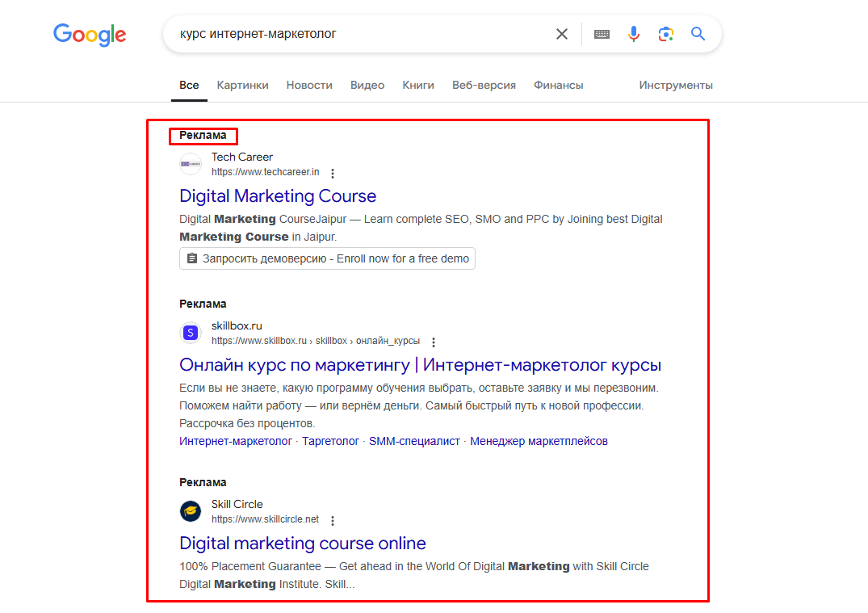Viewport: 868px width, 613px height.
Task: Click the Tech Career site favicon
Action: coord(191,164)
